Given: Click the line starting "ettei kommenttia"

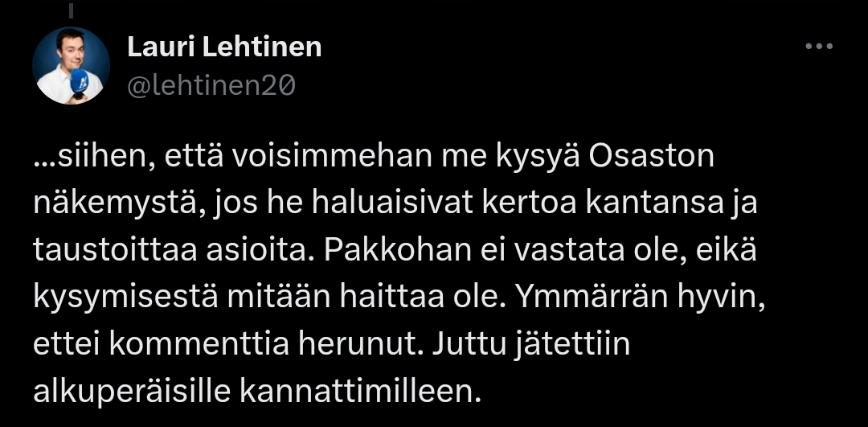Looking at the screenshot, I should pyautogui.click(x=331, y=345).
